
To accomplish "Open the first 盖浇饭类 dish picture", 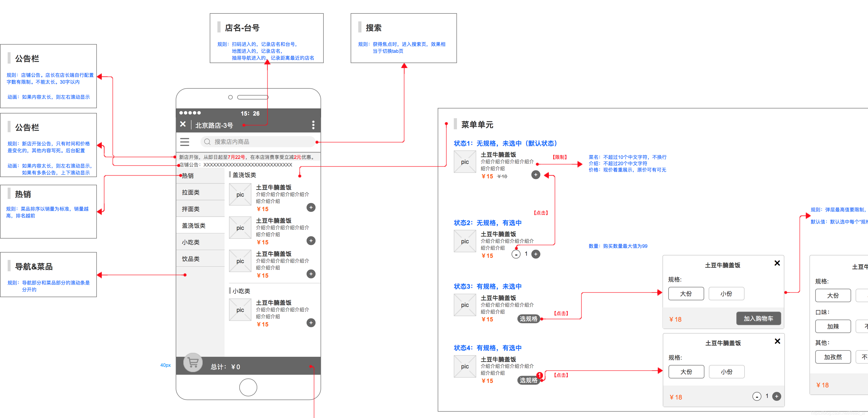I will pos(240,194).
